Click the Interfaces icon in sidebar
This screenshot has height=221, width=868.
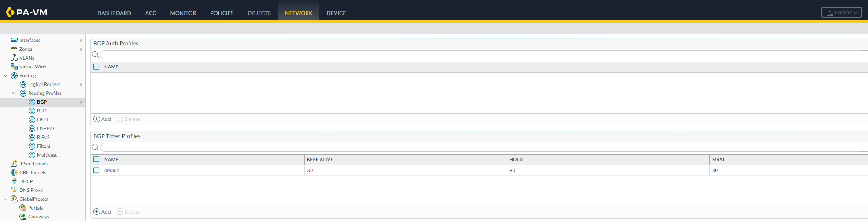click(x=14, y=40)
